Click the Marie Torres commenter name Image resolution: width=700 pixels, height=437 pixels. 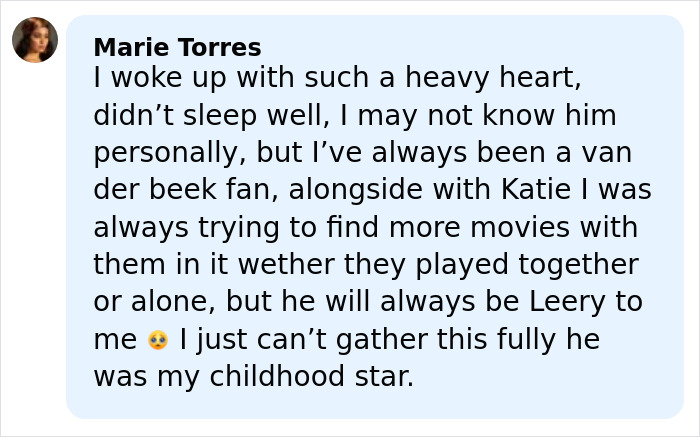point(177,47)
